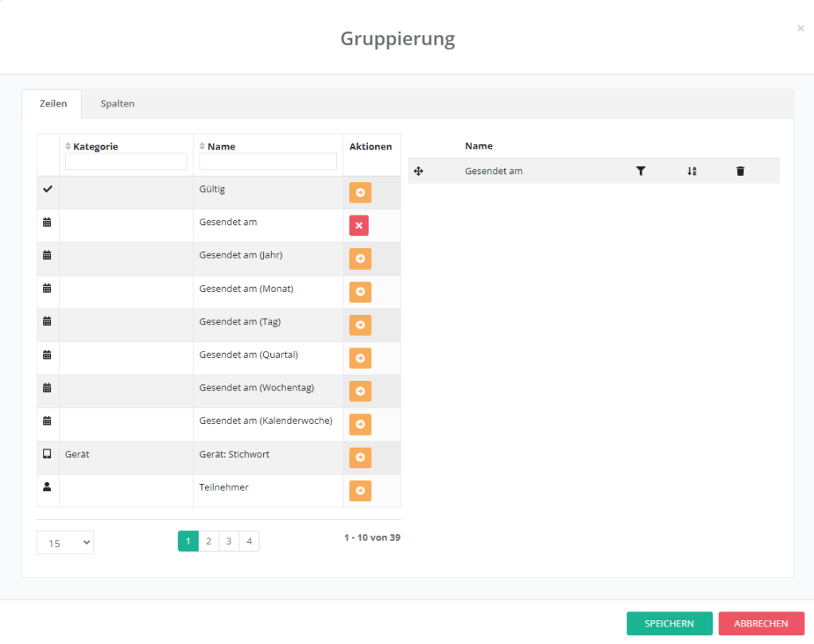
Task: Click the SPEICHERN button
Action: click(x=669, y=624)
